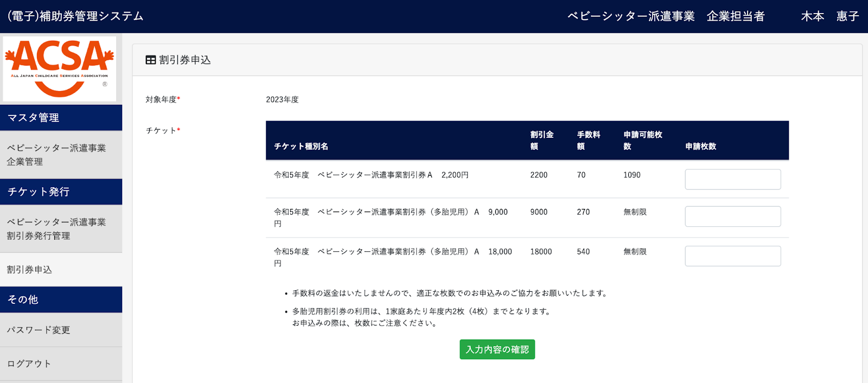
Task: Click the available count 1090
Action: tap(632, 175)
